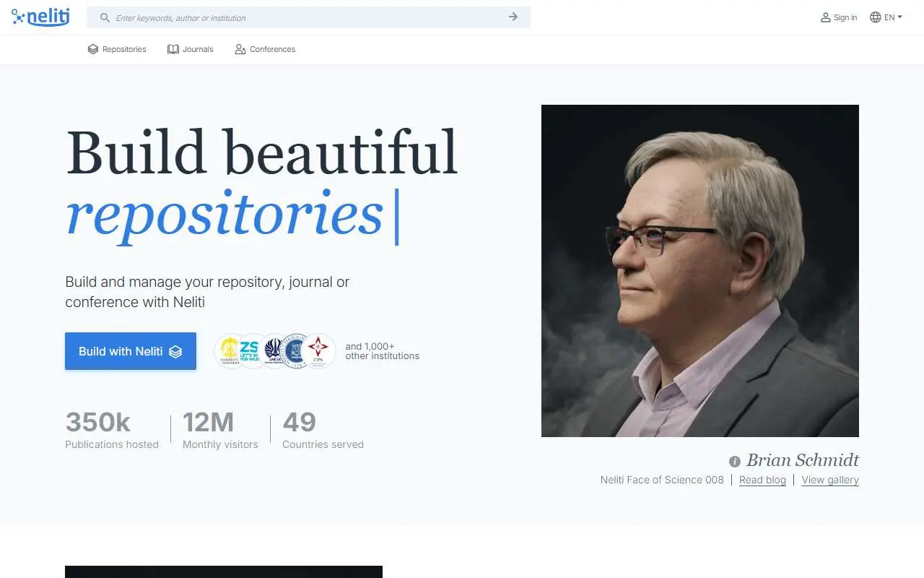Open the Journals menu item
924x578 pixels.
[x=191, y=49]
